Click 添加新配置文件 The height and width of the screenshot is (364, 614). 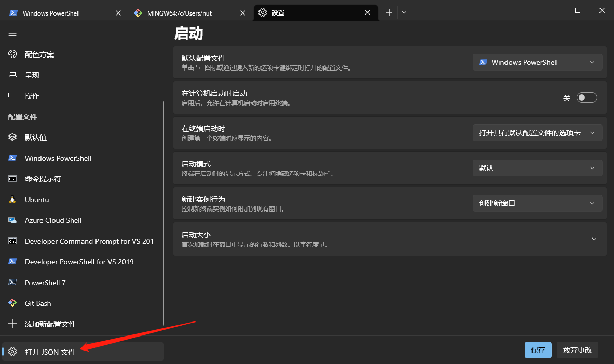[x=82, y=324]
